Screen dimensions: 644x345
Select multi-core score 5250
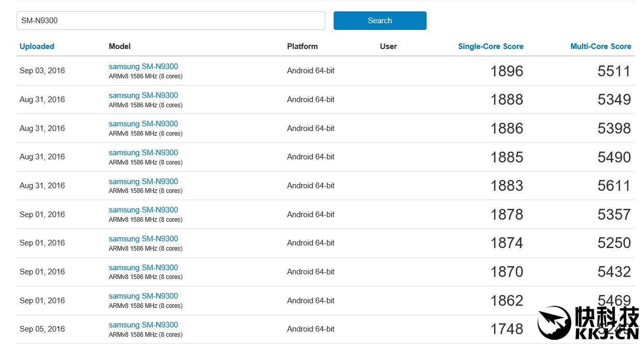point(614,243)
